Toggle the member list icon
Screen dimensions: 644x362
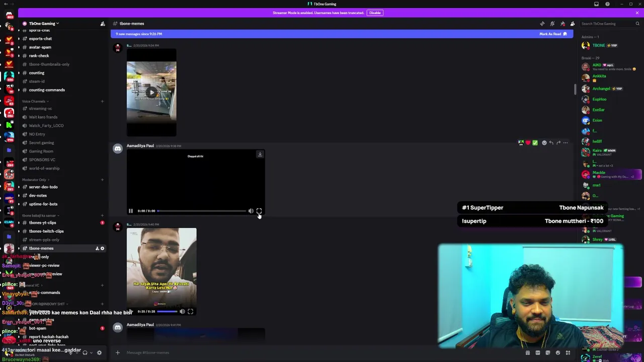(x=573, y=24)
